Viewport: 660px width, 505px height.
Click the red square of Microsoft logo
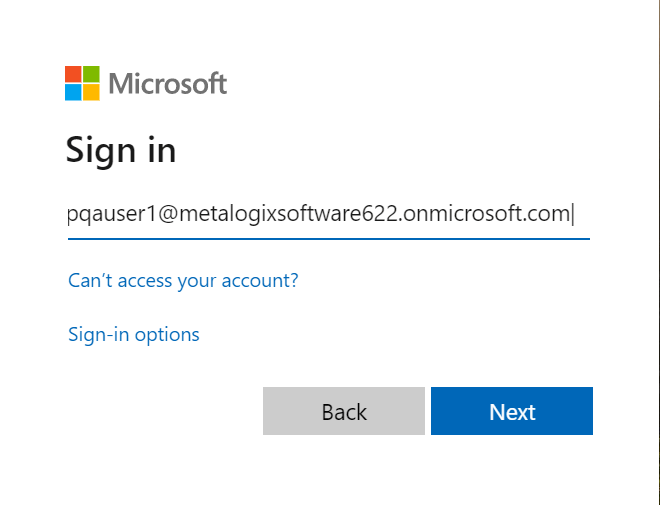[x=73, y=74]
